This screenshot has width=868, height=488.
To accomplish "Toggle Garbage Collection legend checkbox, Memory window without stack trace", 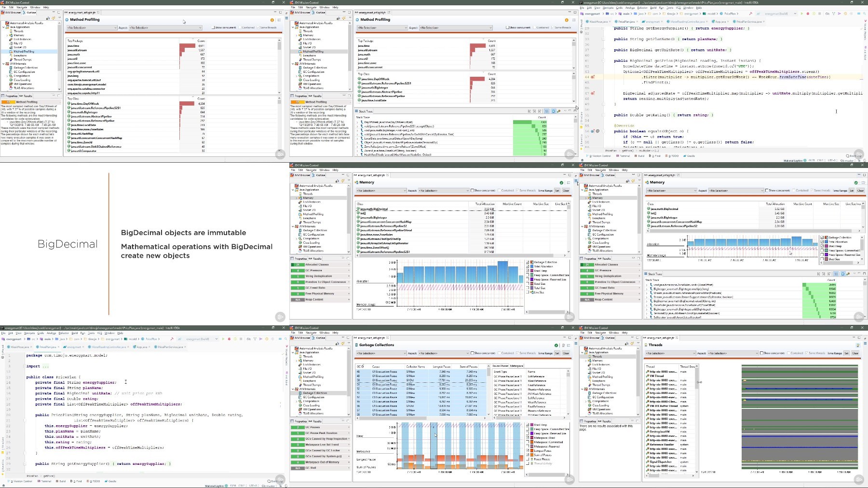I will pos(528,262).
